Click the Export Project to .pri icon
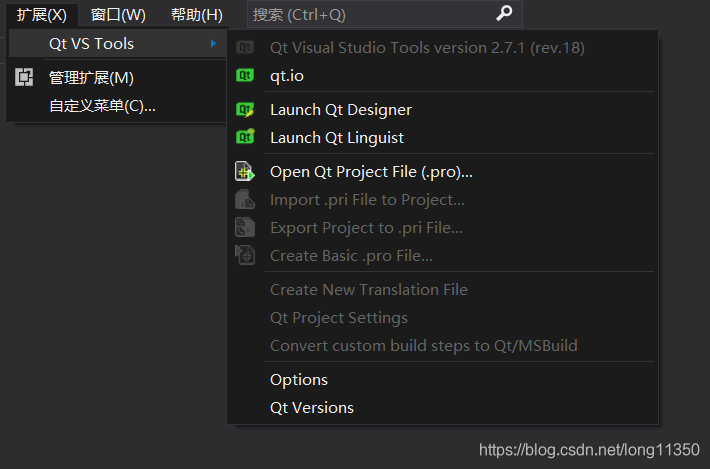710x469 pixels. 245,228
